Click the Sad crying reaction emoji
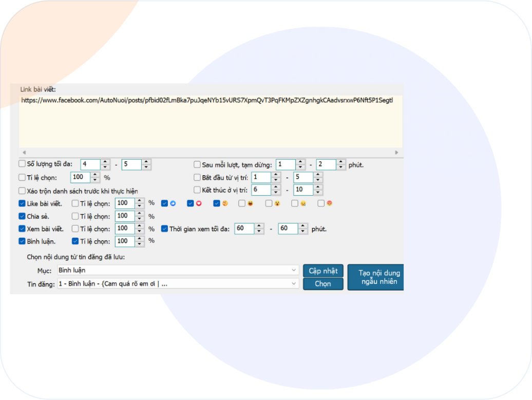 [303, 203]
